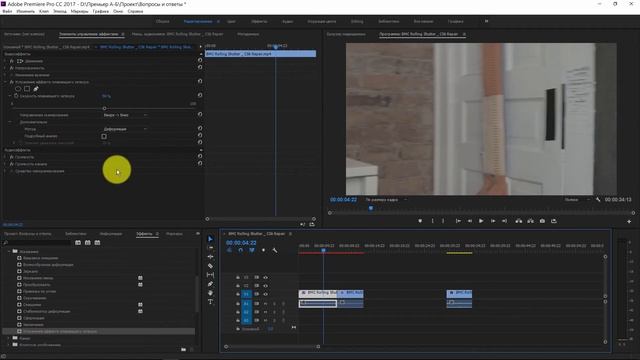Select free draw bezier mask pen
The image size is (640, 360).
point(36,89)
